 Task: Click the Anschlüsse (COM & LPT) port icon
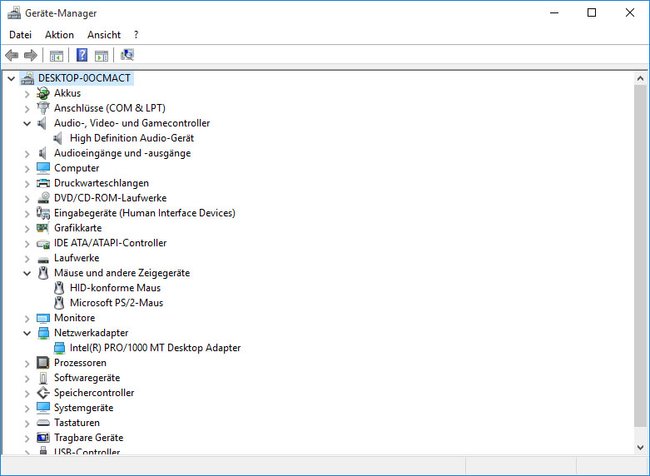click(43, 108)
